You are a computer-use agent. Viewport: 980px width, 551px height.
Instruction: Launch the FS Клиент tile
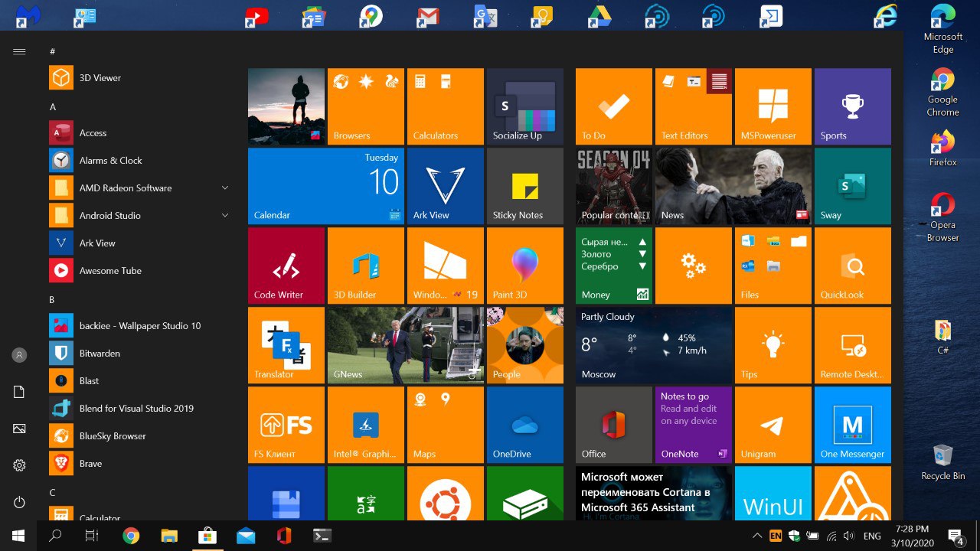click(286, 425)
